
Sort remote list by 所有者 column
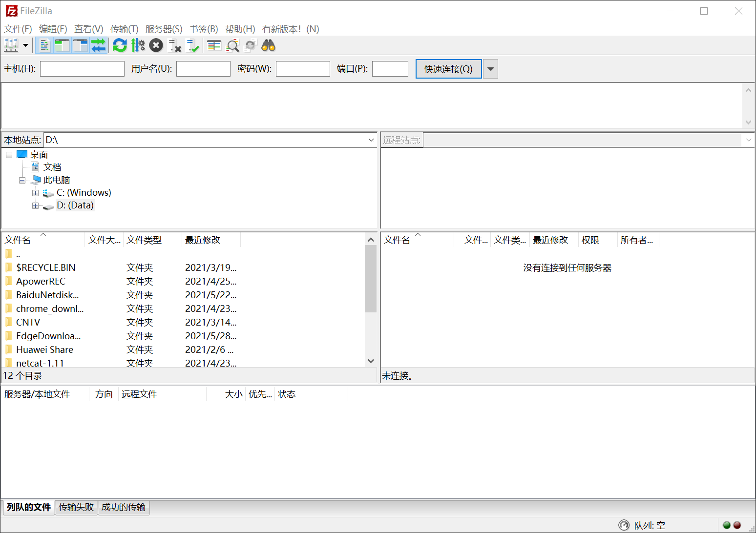tap(638, 240)
